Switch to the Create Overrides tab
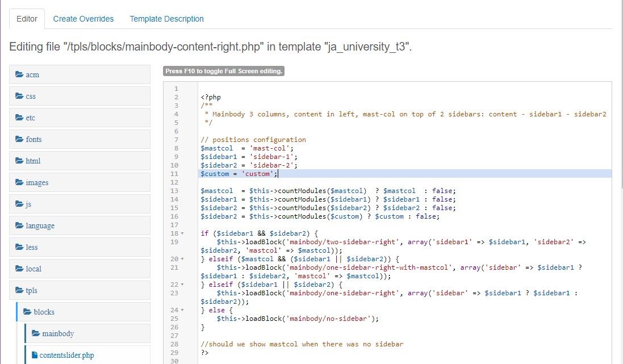 coord(83,19)
